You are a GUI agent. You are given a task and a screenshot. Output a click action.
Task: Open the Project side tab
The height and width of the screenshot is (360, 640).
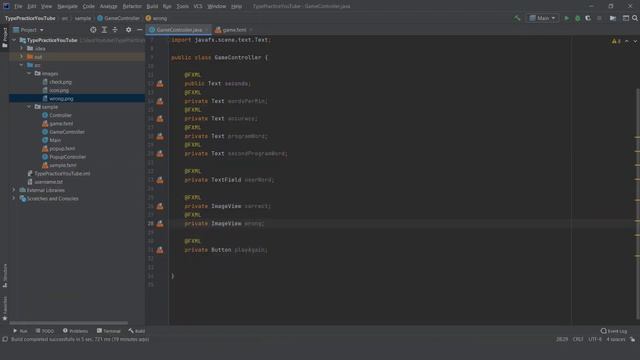pos(5,38)
